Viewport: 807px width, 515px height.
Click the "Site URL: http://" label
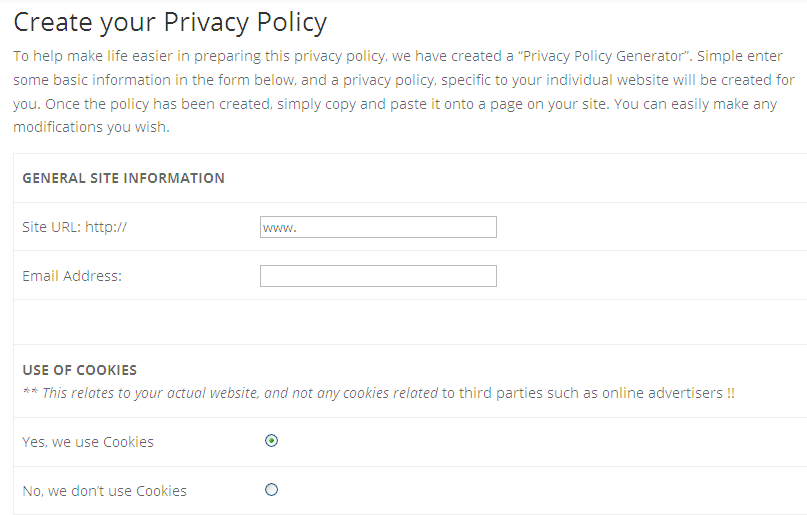point(74,227)
